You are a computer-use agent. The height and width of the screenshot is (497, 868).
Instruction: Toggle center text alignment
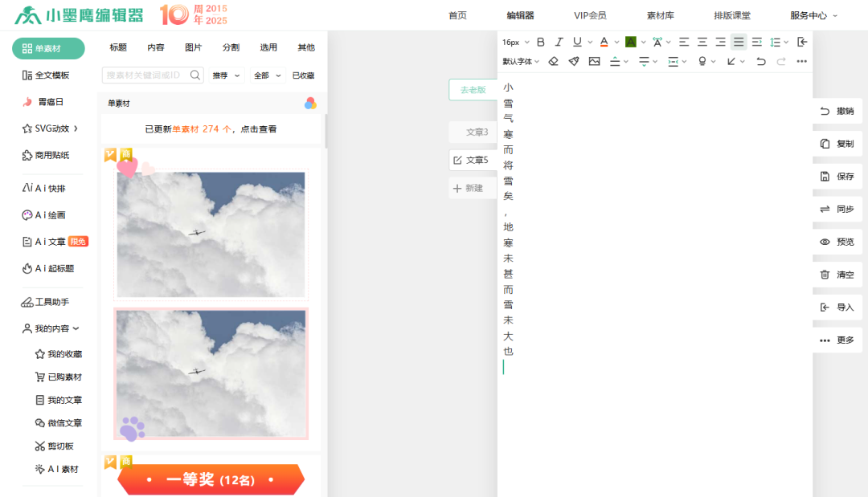click(x=702, y=42)
